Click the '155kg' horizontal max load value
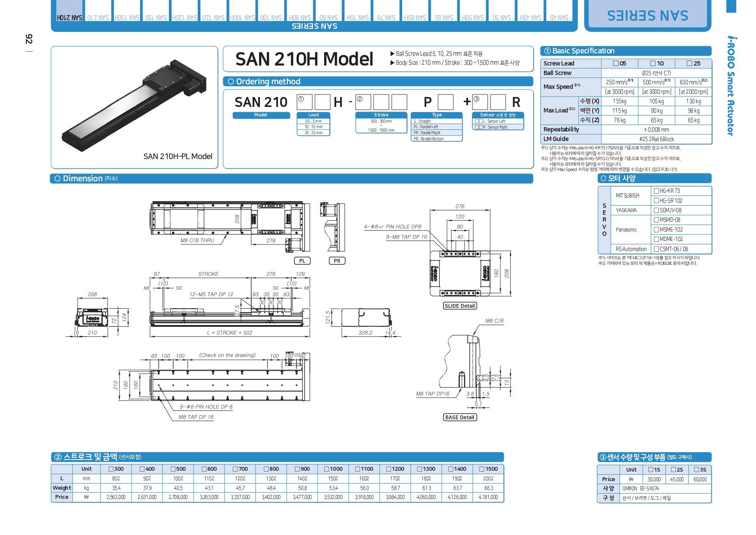 619,101
